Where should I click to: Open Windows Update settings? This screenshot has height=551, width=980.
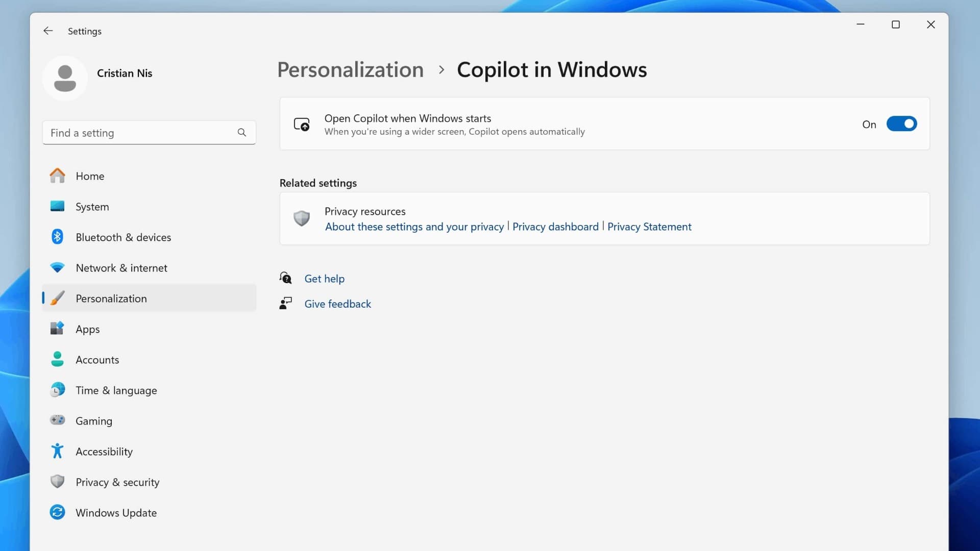116,512
